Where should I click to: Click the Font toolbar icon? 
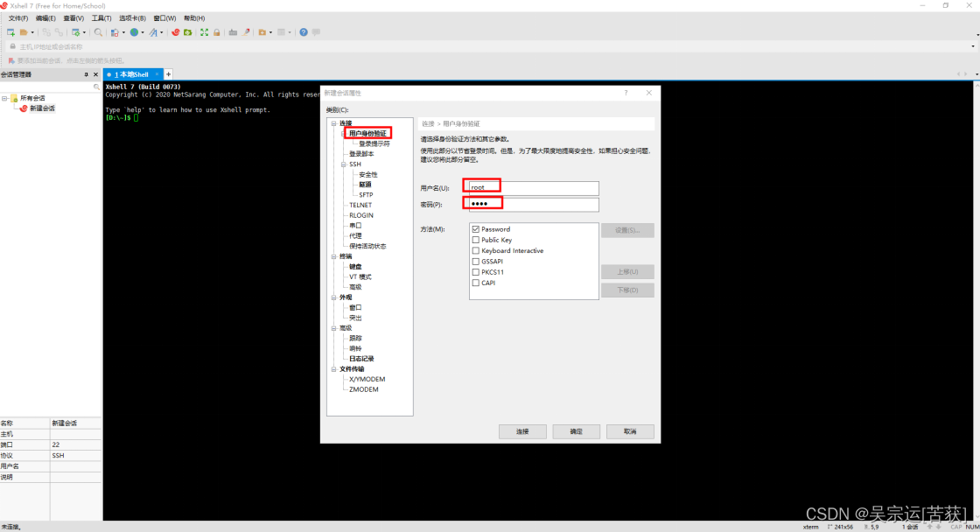[153, 31]
